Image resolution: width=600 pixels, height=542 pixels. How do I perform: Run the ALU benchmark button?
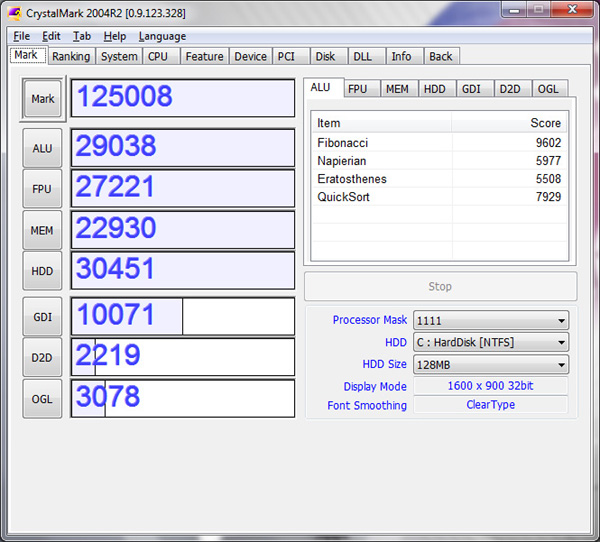click(42, 148)
